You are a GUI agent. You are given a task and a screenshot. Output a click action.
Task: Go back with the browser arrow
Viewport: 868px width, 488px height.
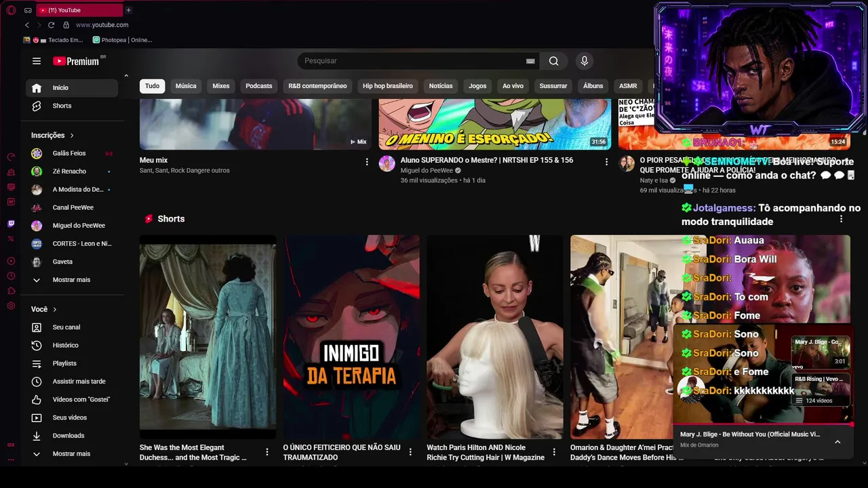(x=26, y=25)
